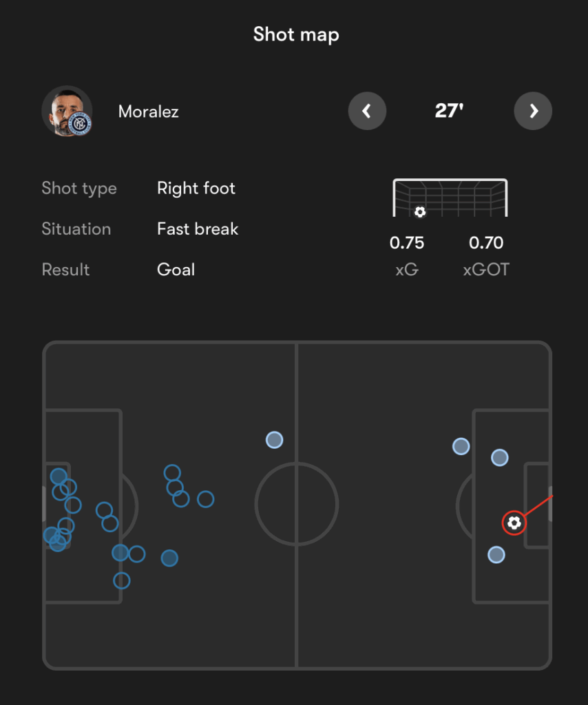Choose the left-half shot marker closest to the center circle

[x=205, y=499]
